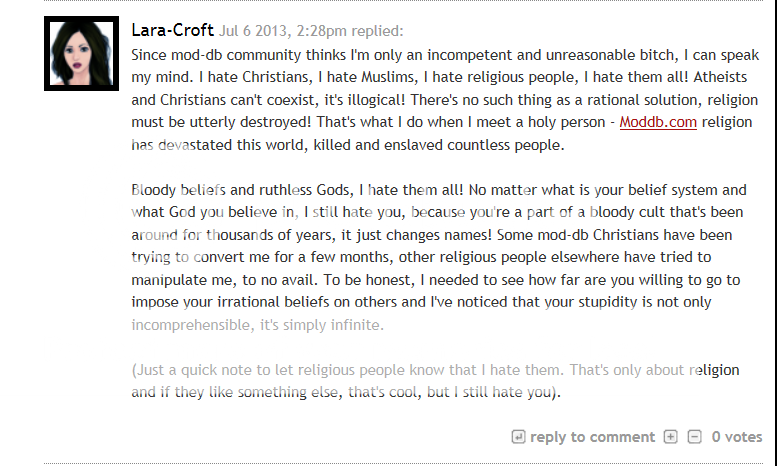Image resolution: width=777 pixels, height=466 pixels.
Task: Click the line starting '(Just a quick note'
Action: [435, 370]
